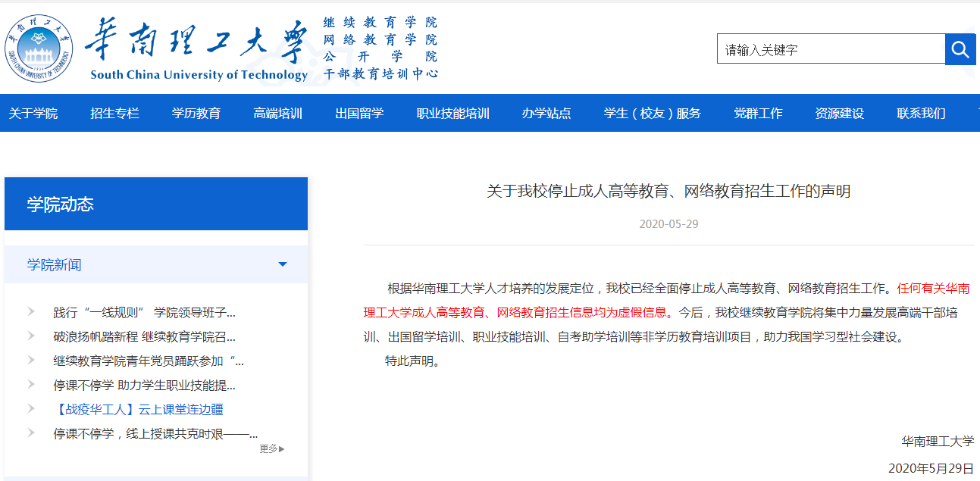Image resolution: width=980 pixels, height=481 pixels.
Task: Open the 党群工作 menu
Action: click(758, 114)
